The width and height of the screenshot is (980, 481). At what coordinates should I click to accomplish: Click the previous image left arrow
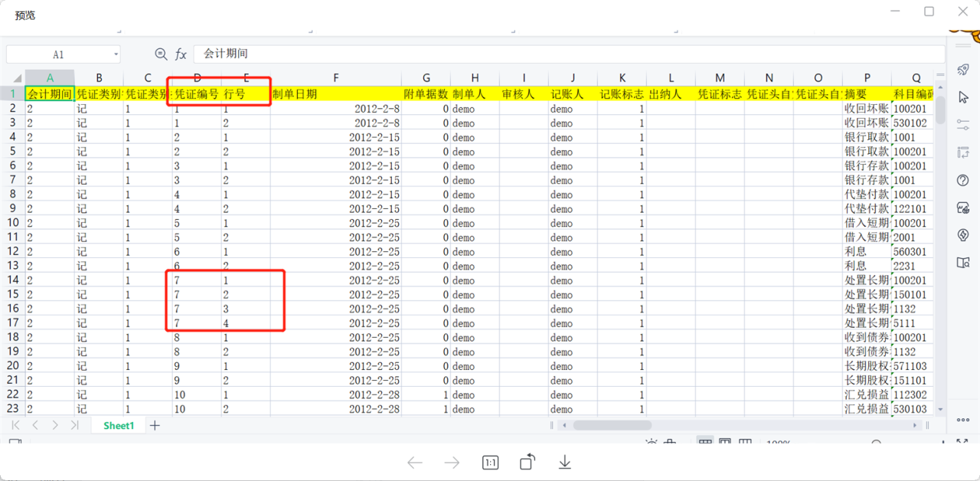(415, 463)
